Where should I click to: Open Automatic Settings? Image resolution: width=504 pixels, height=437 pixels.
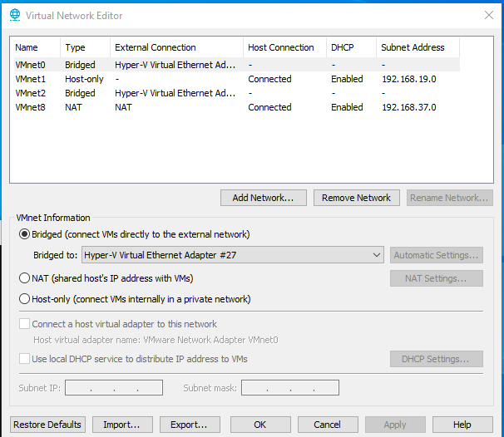click(x=437, y=255)
